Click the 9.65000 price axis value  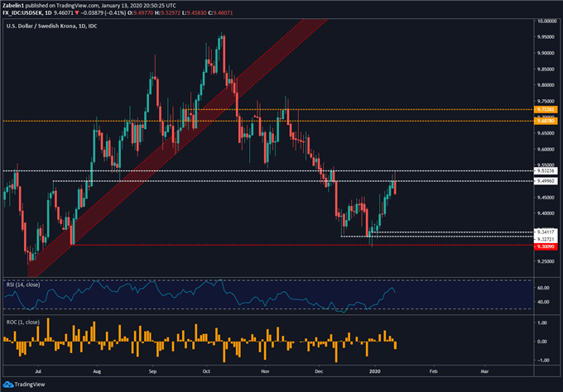pyautogui.click(x=546, y=133)
